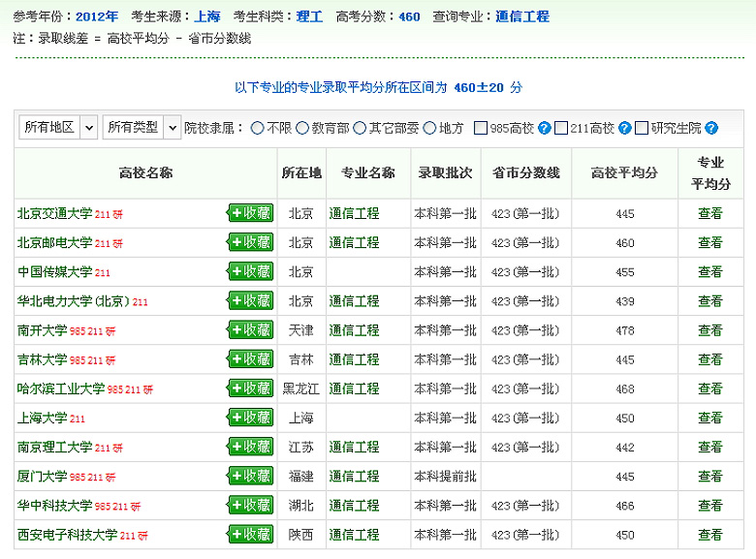Viewport: 756px width, 559px height.
Task: Open 南京理工大学 link
Action: 54,448
